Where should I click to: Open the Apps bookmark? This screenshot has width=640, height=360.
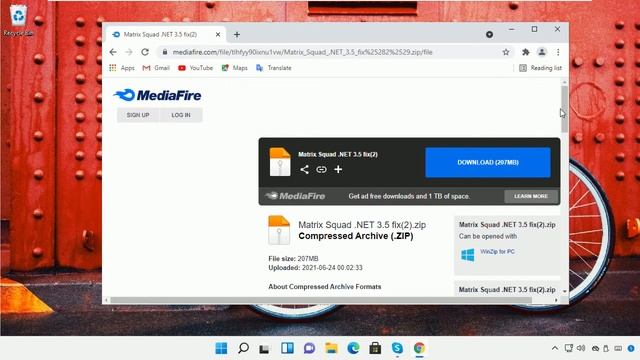click(x=122, y=68)
